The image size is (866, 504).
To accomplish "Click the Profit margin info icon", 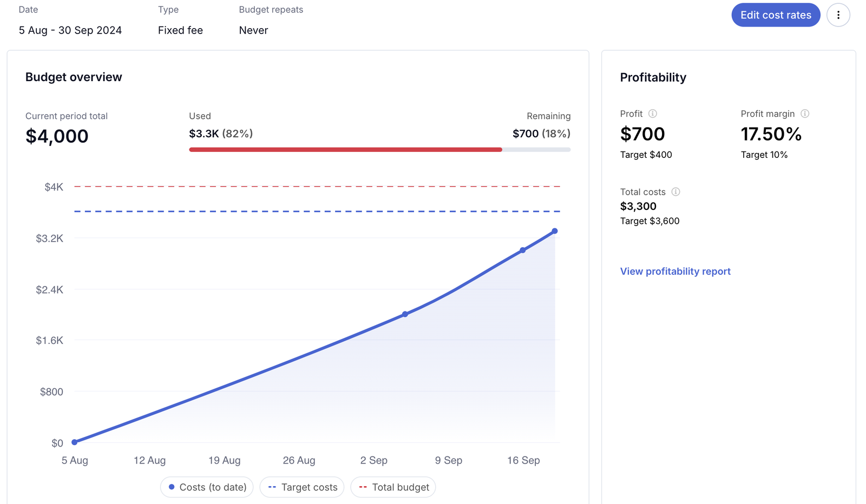I will [x=805, y=114].
